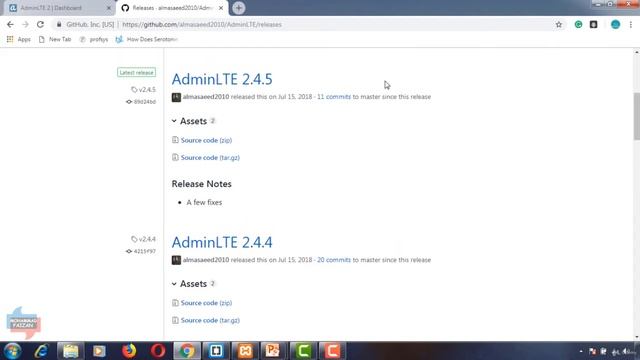Open Chrome three-dot menu
The image size is (640, 360).
[x=631, y=24]
